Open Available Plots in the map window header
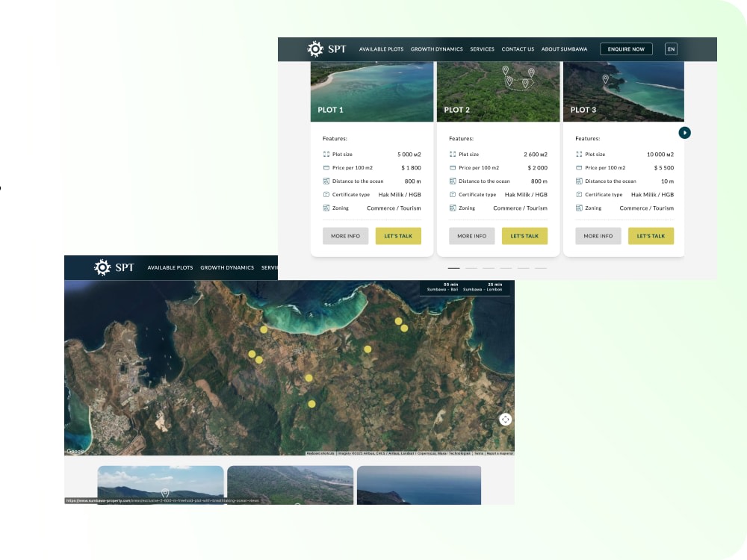 point(170,267)
